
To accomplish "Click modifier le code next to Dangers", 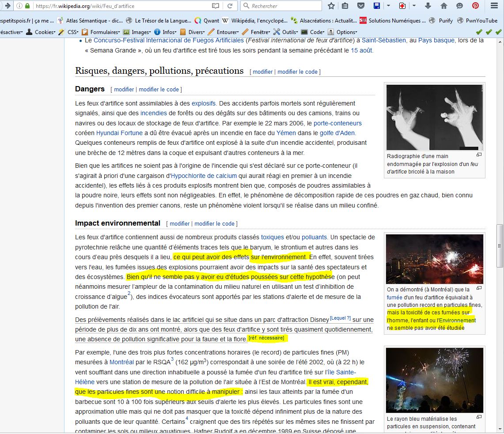I will point(159,89).
